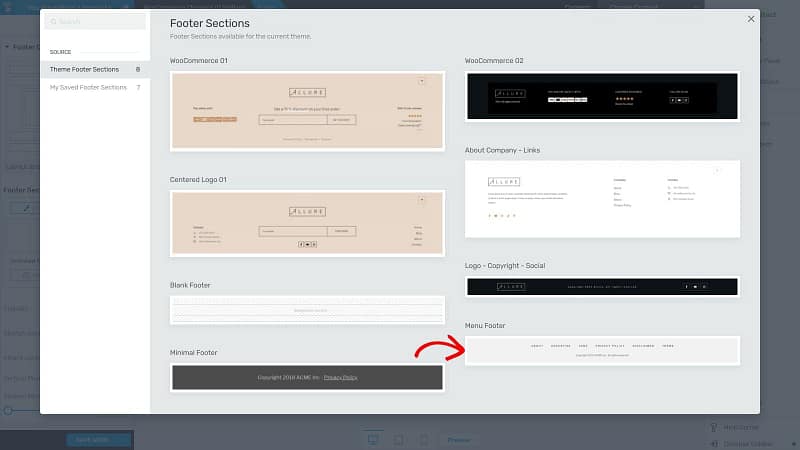This screenshot has width=800, height=450.
Task: Click Preview in the bottom bar
Action: point(458,440)
